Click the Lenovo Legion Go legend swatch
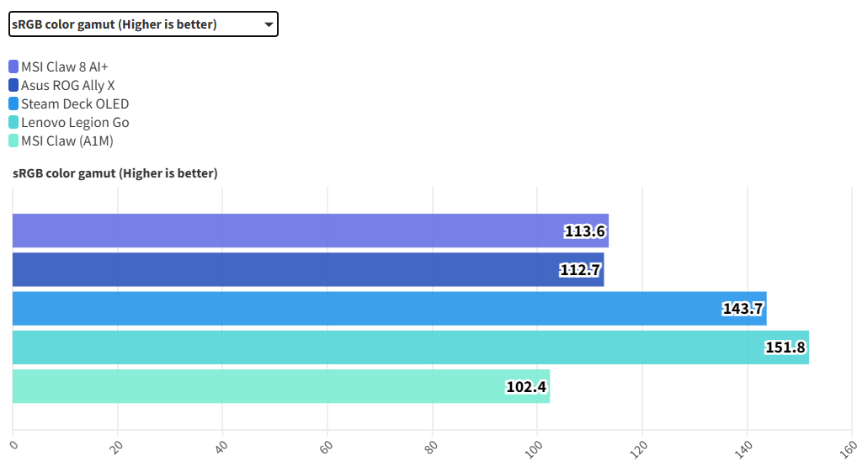The width and height of the screenshot is (868, 472). pyautogui.click(x=13, y=122)
